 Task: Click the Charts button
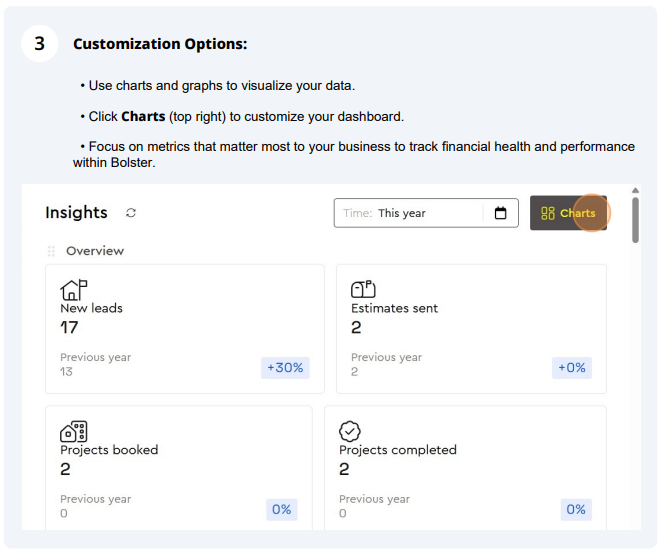point(568,213)
